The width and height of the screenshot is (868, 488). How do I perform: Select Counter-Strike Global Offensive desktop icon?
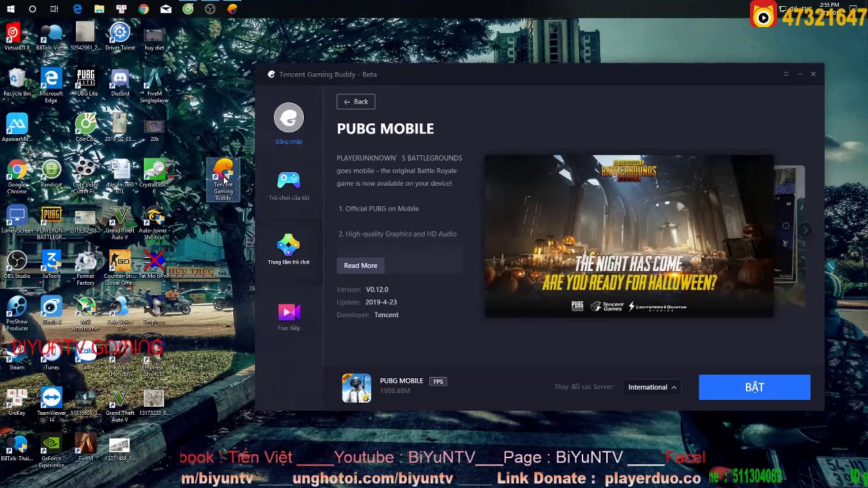(120, 269)
